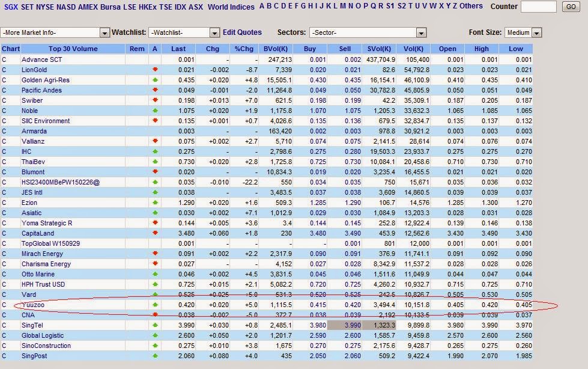Open the HPH Trust USD stock link
This screenshot has width=588, height=369.
43,284
